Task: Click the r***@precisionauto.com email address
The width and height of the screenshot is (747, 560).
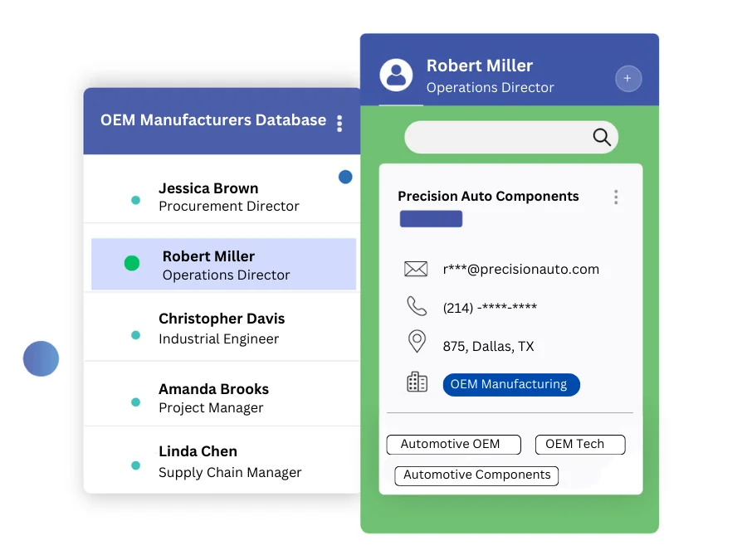Action: [520, 269]
